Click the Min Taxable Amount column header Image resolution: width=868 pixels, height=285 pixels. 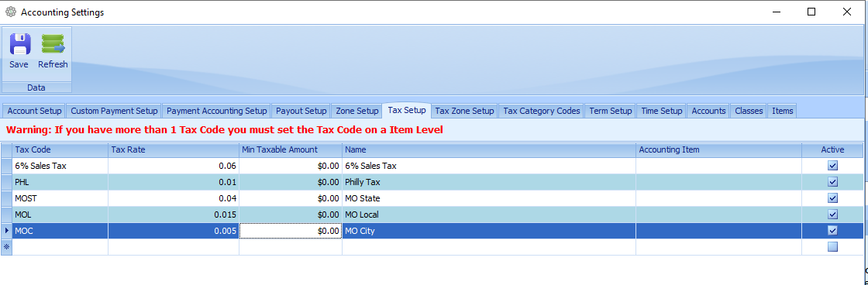[291, 150]
